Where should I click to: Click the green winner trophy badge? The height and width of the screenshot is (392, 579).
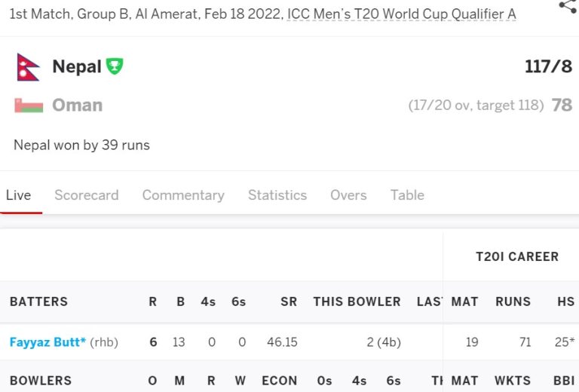click(115, 66)
